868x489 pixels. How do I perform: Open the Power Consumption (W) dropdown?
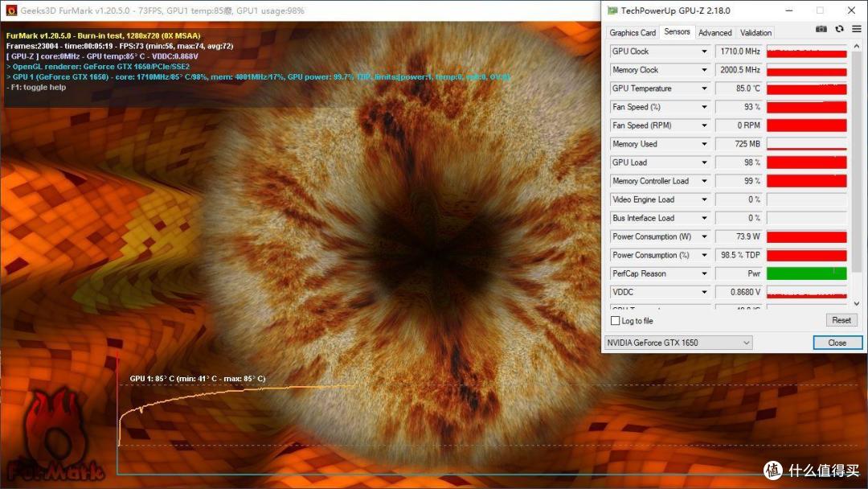(x=704, y=237)
